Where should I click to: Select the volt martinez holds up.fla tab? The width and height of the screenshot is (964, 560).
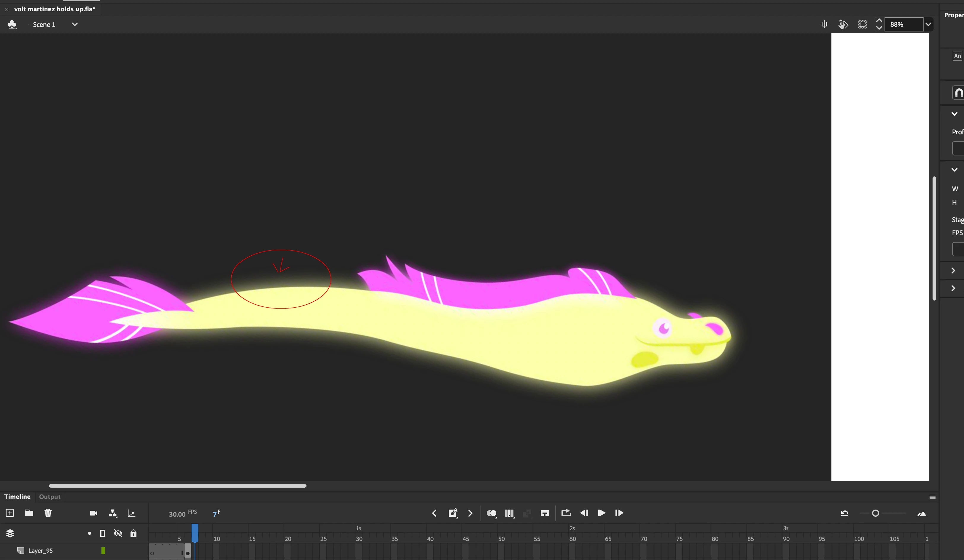tap(54, 9)
